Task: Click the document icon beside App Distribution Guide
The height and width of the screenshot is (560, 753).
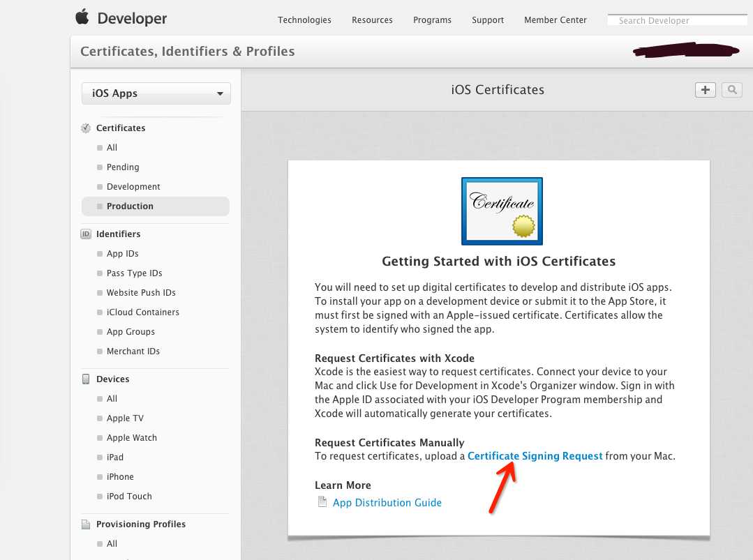Action: (322, 502)
